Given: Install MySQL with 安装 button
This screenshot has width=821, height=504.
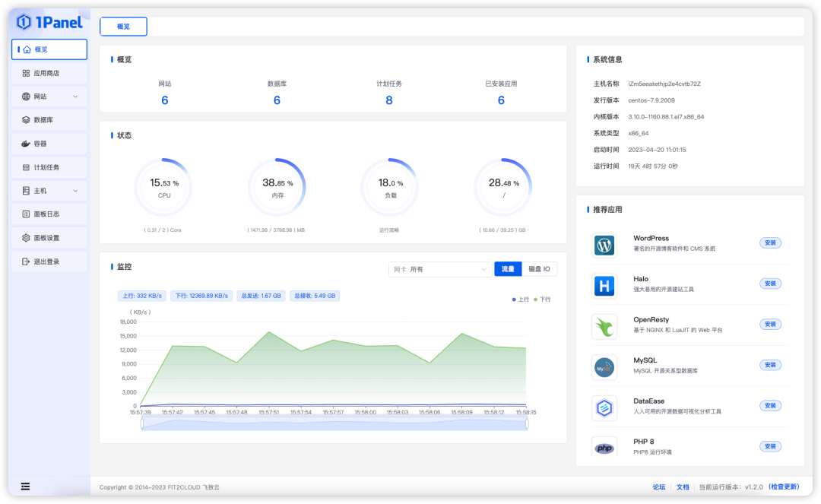Looking at the screenshot, I should (770, 365).
